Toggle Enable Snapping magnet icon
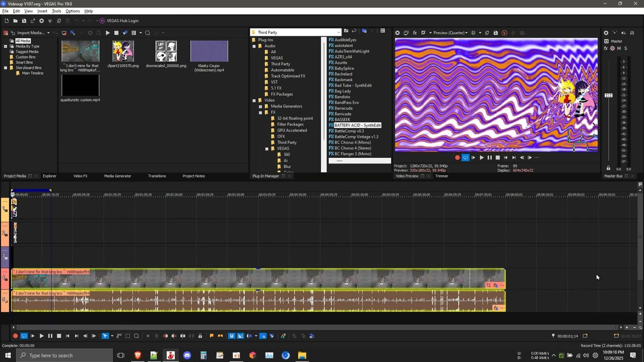 tap(231, 336)
